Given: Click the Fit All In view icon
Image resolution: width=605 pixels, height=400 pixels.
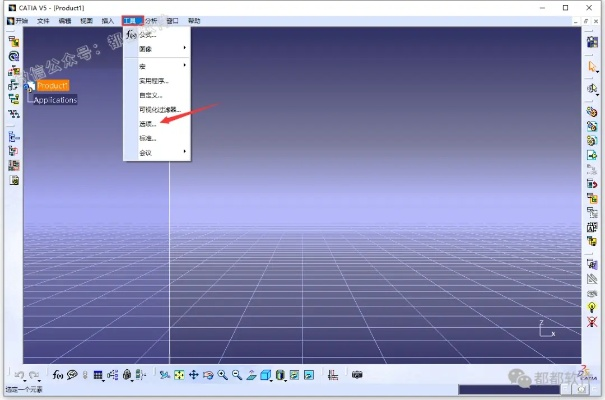Looking at the screenshot, I should coord(179,375).
